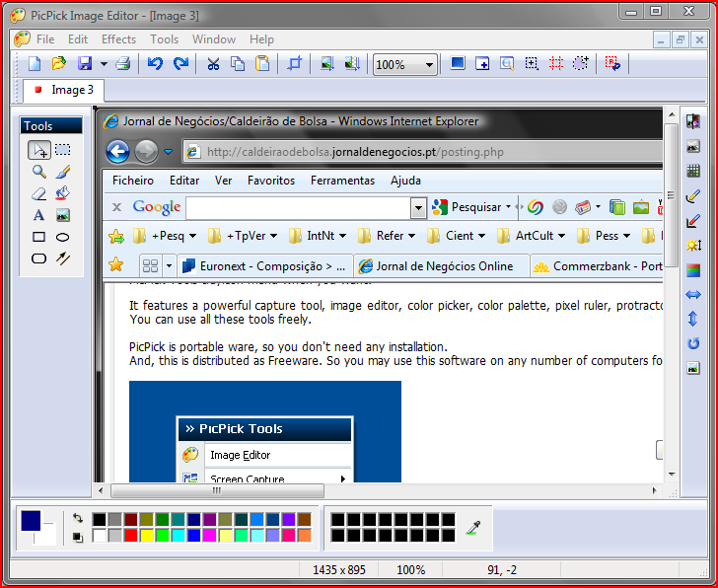Rotate image with the circular arrow icon
718x588 pixels.
coord(693,343)
